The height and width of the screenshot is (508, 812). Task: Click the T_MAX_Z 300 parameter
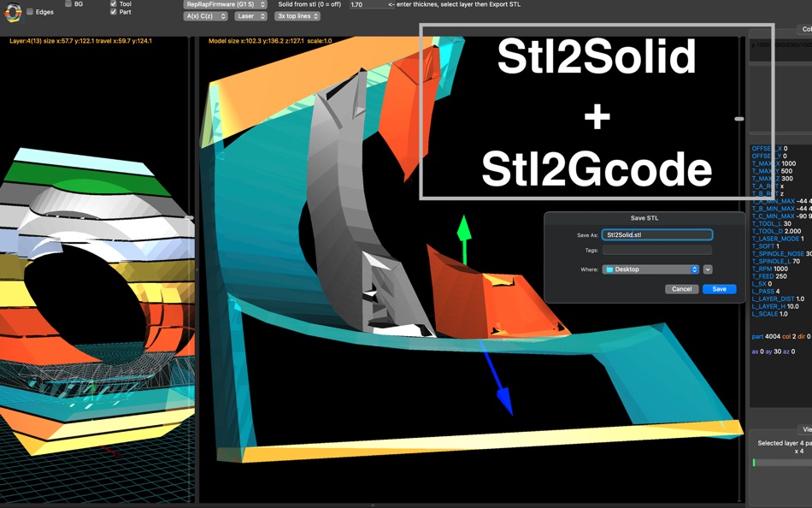point(772,179)
